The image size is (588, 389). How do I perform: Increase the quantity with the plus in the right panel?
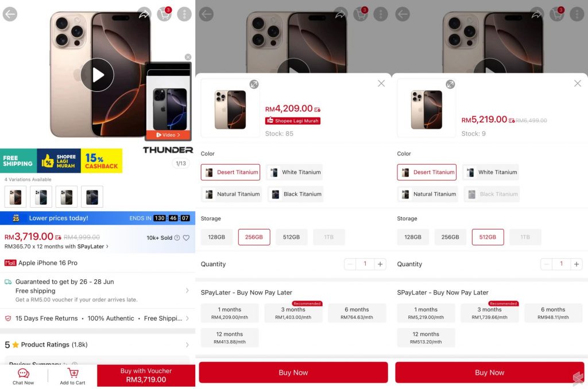coord(577,264)
